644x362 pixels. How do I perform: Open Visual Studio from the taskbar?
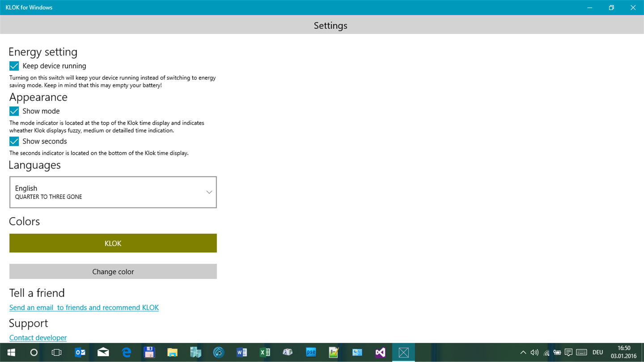(380, 353)
